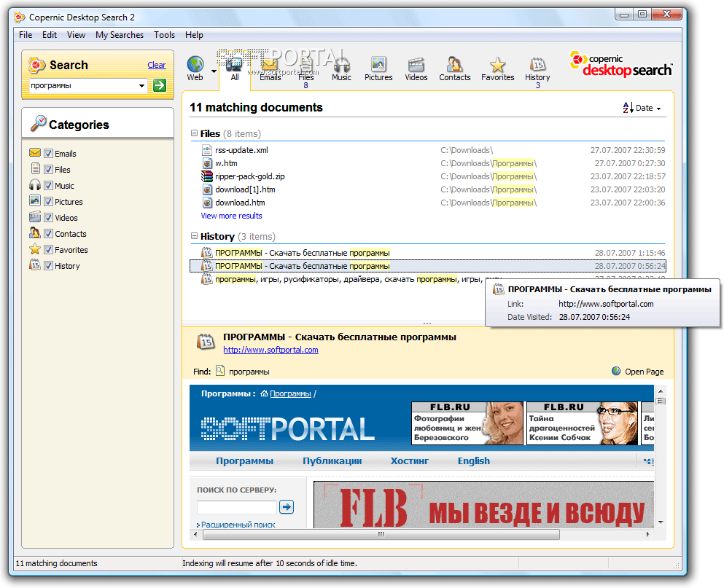Click the English link in preview navigation

[x=474, y=460]
